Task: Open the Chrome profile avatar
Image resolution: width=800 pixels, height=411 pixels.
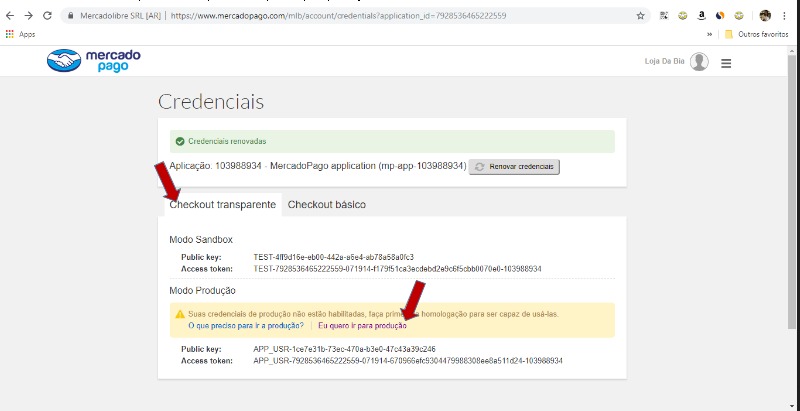Action: click(765, 16)
